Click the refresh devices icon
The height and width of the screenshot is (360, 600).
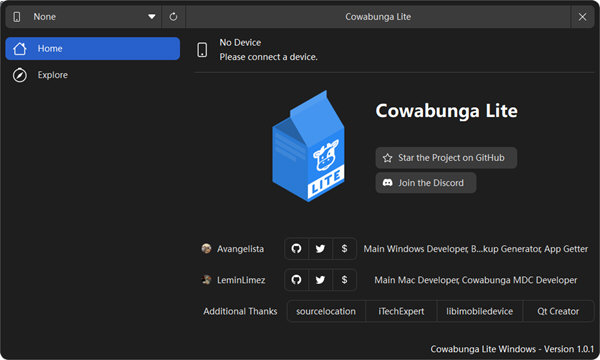point(173,17)
